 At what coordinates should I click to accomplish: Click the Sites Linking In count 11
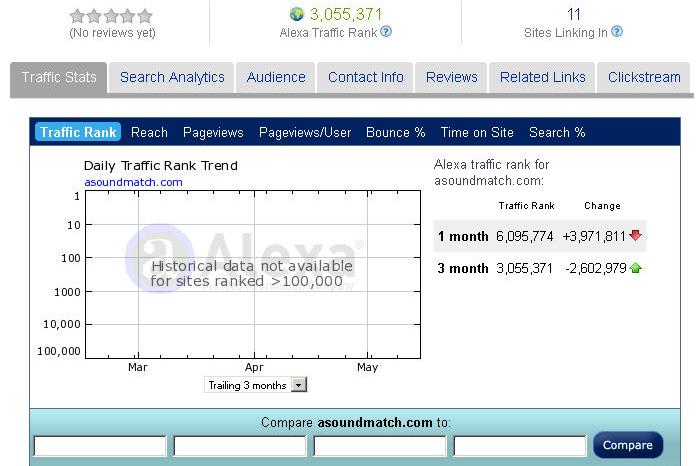tap(573, 14)
